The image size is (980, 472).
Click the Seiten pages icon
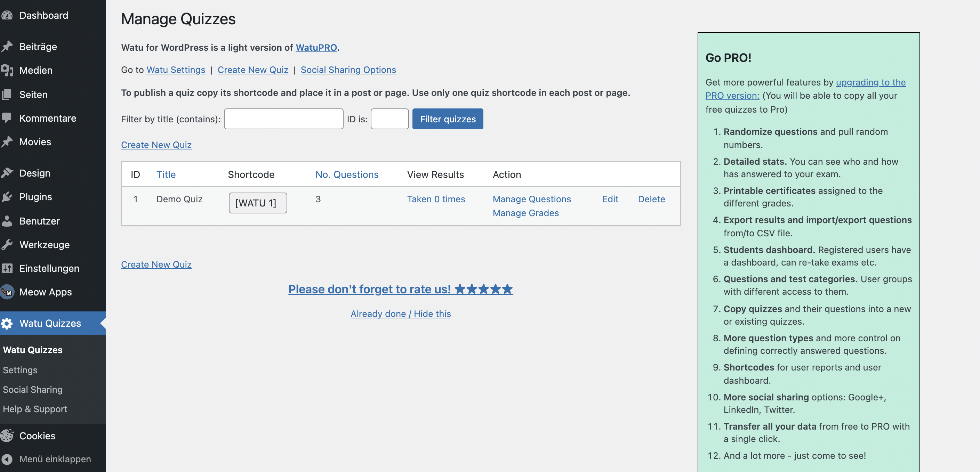point(7,94)
